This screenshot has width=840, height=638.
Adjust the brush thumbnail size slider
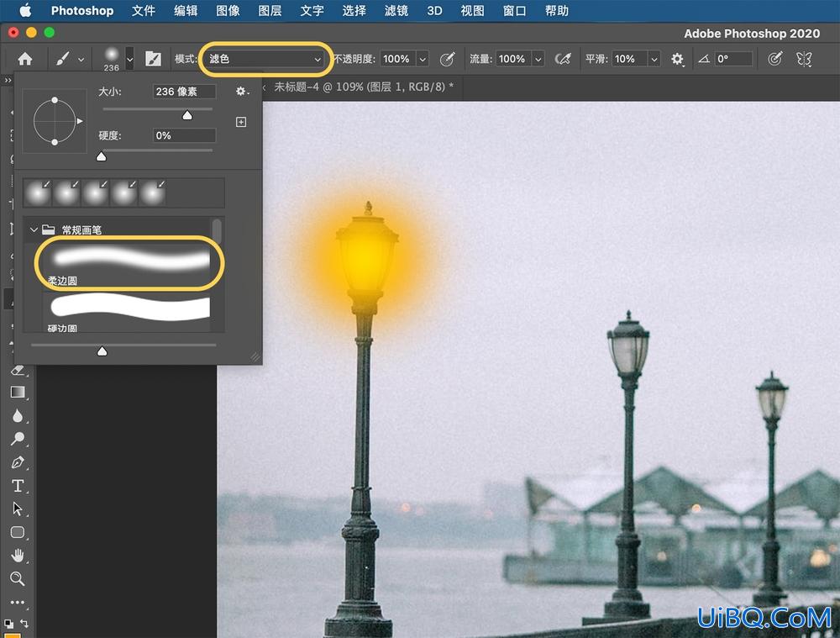click(102, 351)
